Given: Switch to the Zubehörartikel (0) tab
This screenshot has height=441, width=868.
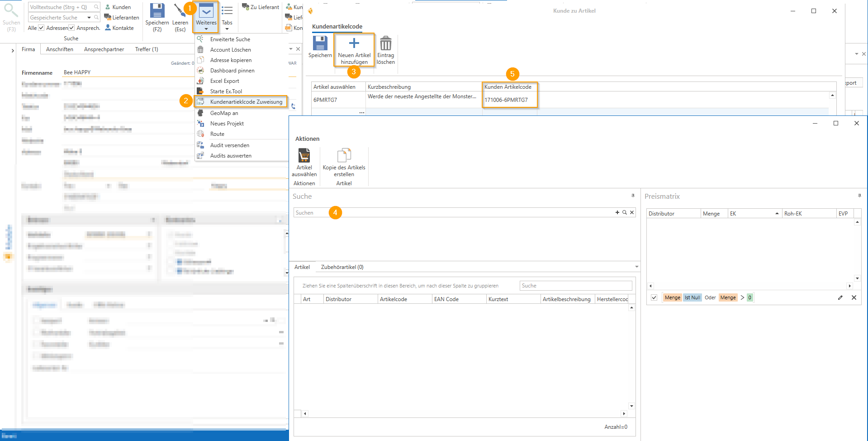Looking at the screenshot, I should 342,267.
